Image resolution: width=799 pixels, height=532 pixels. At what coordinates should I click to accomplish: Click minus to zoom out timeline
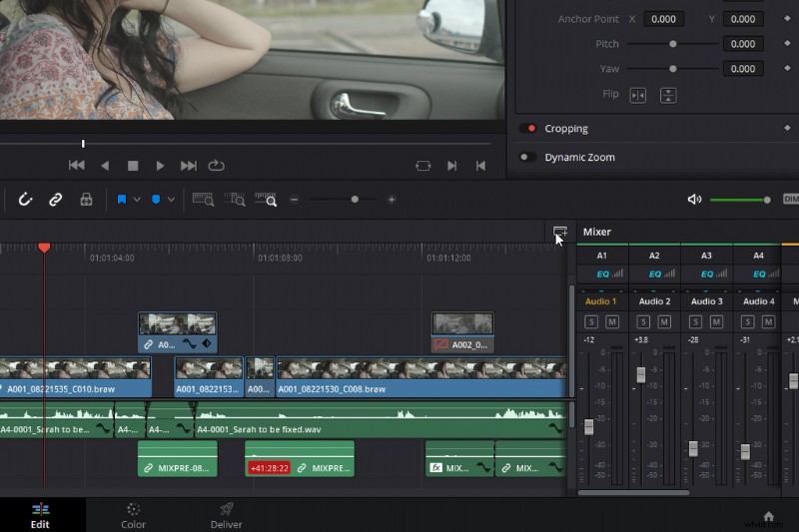coord(294,200)
